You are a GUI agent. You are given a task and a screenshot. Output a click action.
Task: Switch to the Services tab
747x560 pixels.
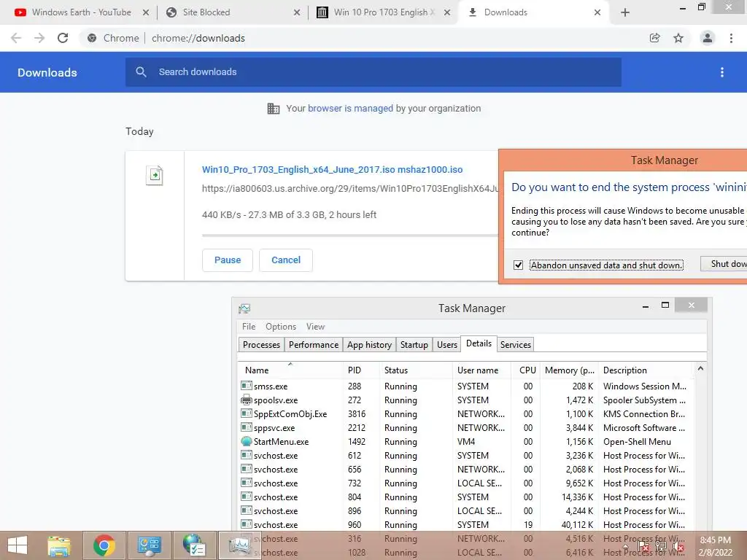click(516, 345)
